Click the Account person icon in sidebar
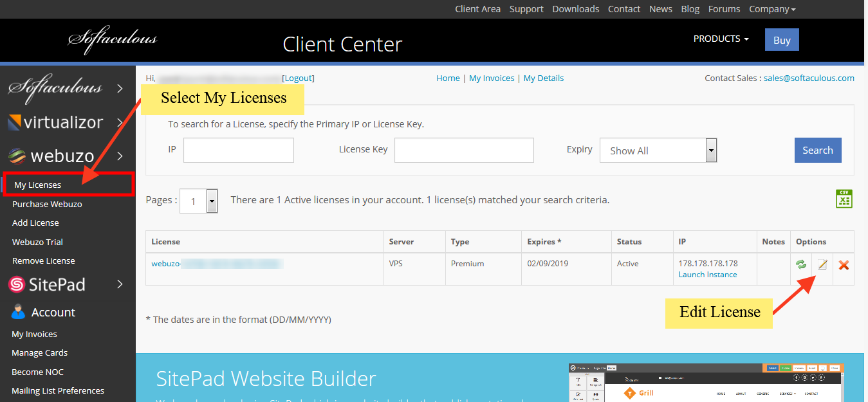Viewport: 868px width, 402px height. click(x=18, y=312)
